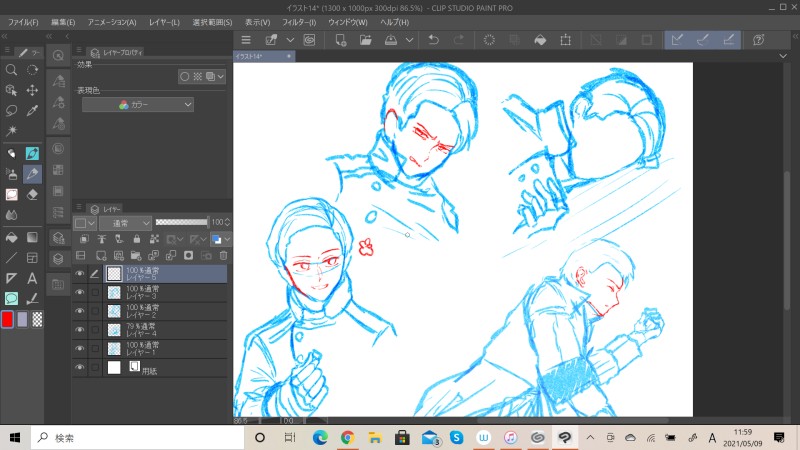Select the Balloon tool
The image size is (800, 450).
point(11,298)
